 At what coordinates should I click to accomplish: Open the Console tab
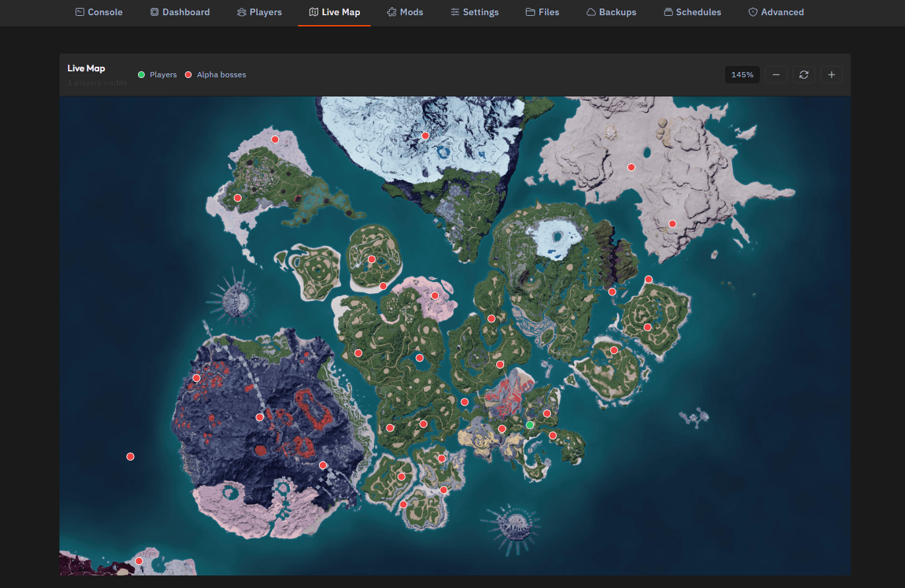(99, 12)
